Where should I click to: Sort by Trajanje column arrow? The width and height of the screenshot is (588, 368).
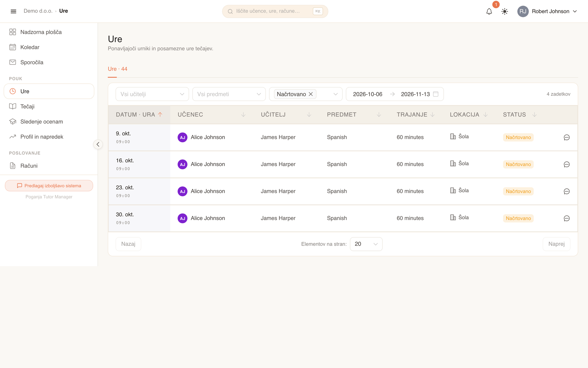tap(432, 115)
